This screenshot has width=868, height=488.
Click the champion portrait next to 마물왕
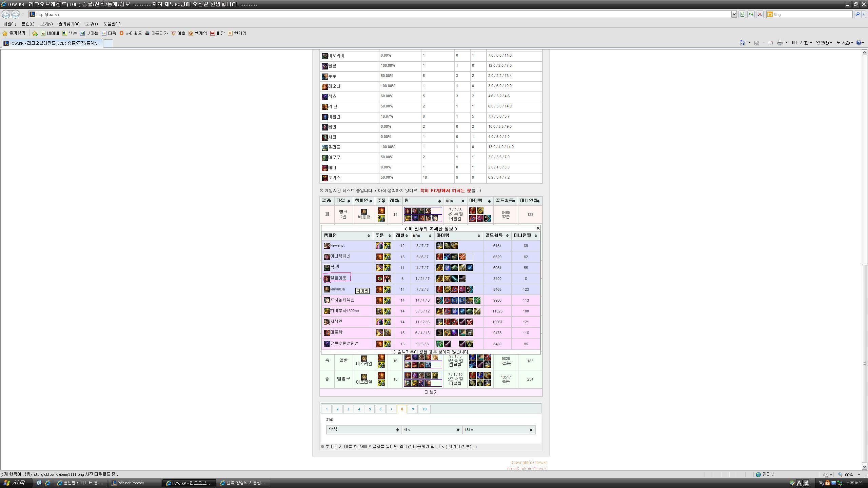pos(327,333)
